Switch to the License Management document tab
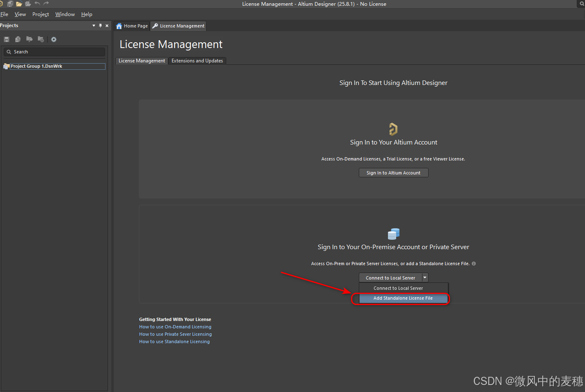The image size is (585, 392). pyautogui.click(x=178, y=26)
